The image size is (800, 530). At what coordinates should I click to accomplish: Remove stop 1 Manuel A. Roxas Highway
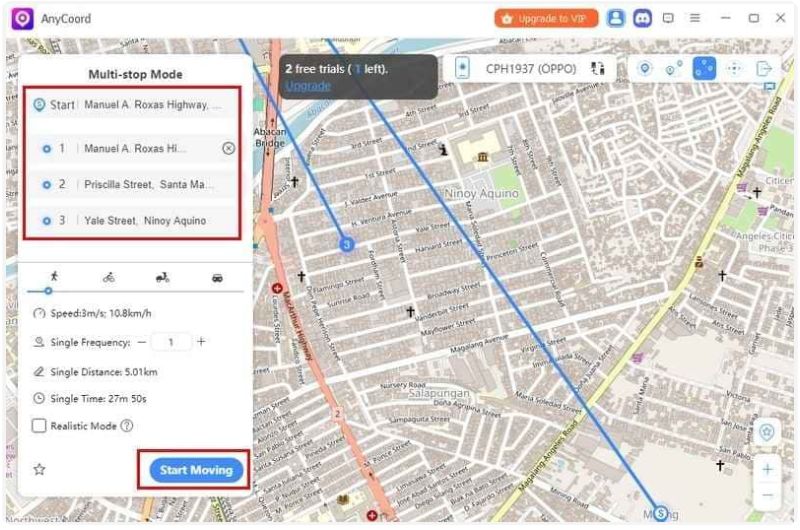click(x=228, y=148)
